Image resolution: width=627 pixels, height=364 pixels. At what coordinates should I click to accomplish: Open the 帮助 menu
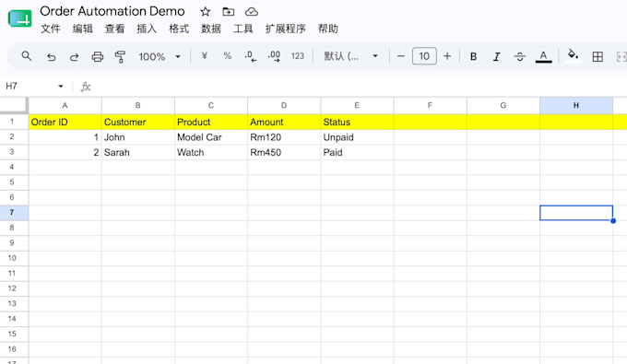tap(328, 29)
